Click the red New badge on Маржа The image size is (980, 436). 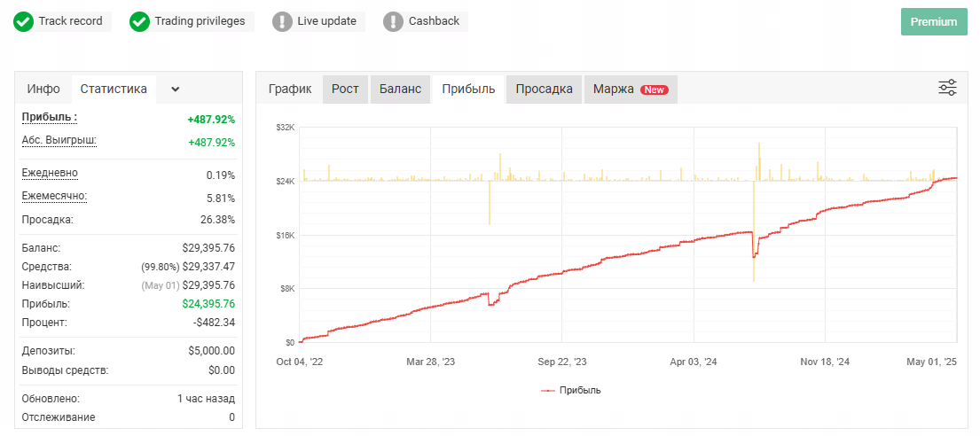(655, 90)
